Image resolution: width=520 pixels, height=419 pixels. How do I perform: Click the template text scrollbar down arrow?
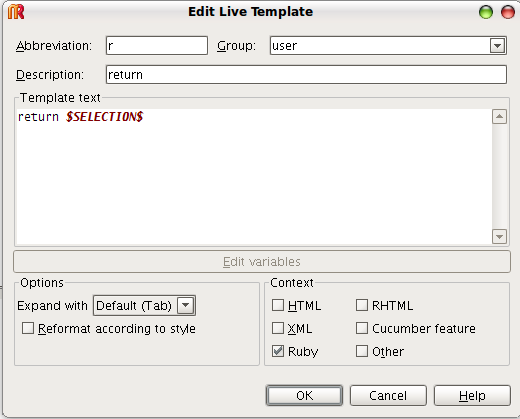[x=499, y=236]
